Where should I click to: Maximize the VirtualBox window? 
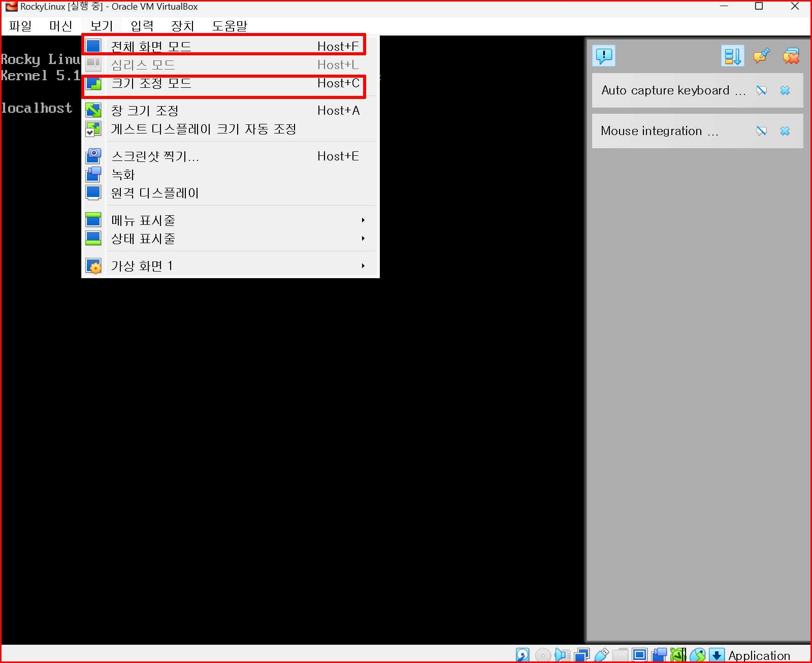pos(759,6)
